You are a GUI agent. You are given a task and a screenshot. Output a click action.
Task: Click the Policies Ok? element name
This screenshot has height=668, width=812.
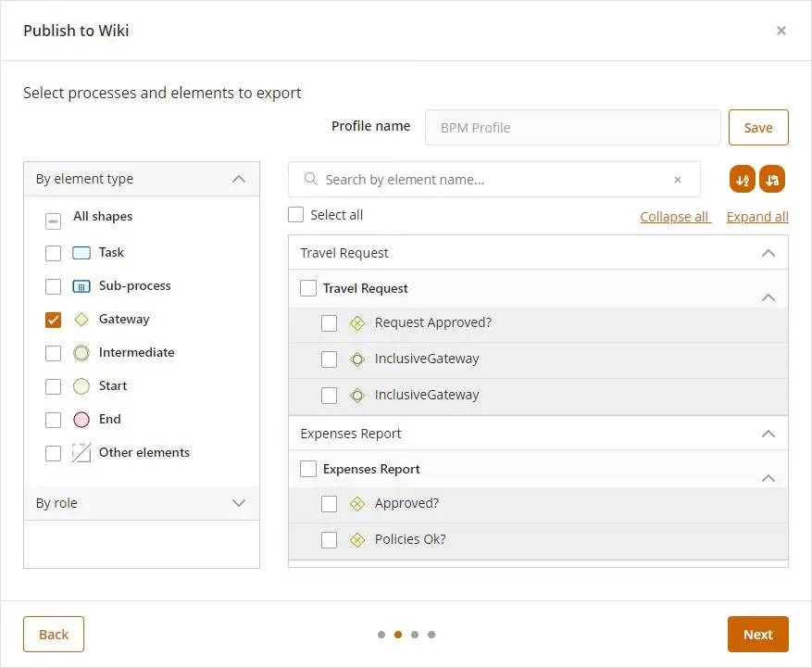[x=410, y=539]
